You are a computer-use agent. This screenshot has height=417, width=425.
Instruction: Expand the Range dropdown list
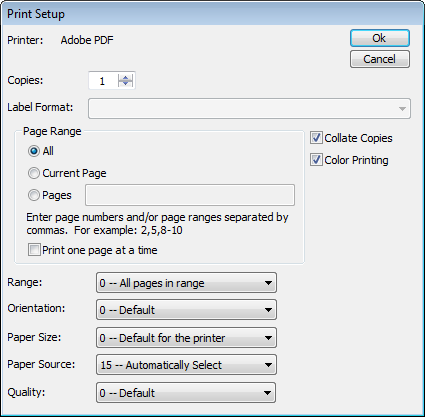pyautogui.click(x=186, y=283)
